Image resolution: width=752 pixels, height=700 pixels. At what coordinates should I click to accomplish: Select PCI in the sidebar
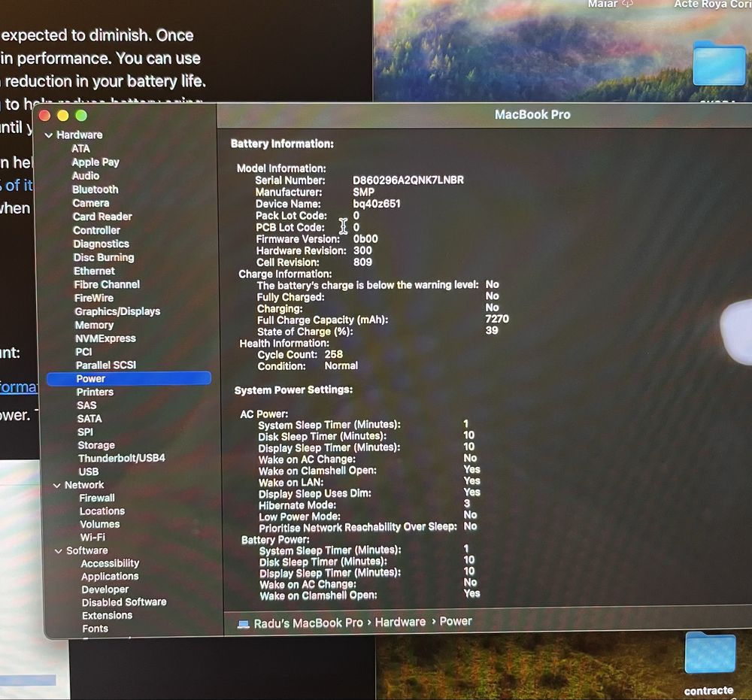click(83, 352)
